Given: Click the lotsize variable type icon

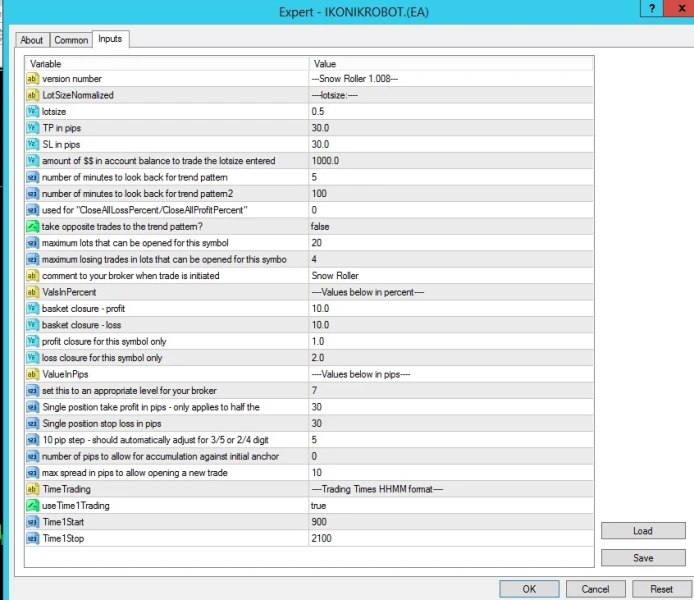Looking at the screenshot, I should pos(32,111).
